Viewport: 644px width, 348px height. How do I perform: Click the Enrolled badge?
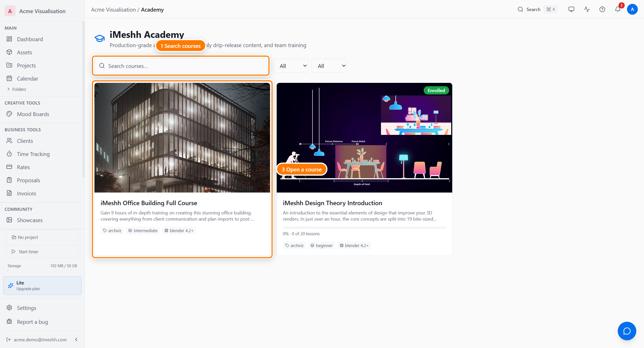pos(436,91)
